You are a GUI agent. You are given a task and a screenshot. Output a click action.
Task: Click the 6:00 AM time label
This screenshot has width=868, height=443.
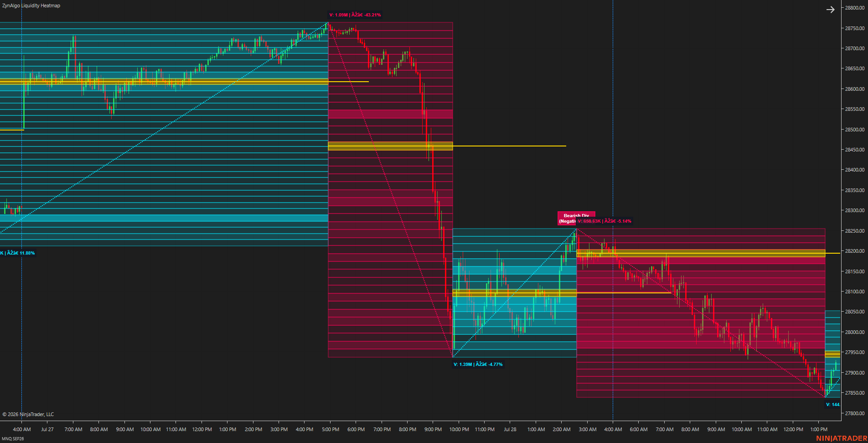[x=639, y=429]
